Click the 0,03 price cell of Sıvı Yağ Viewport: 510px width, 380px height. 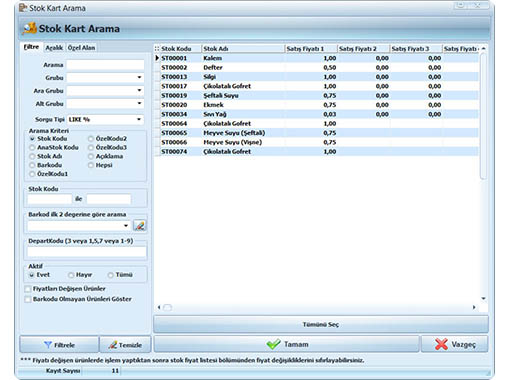pyautogui.click(x=311, y=114)
